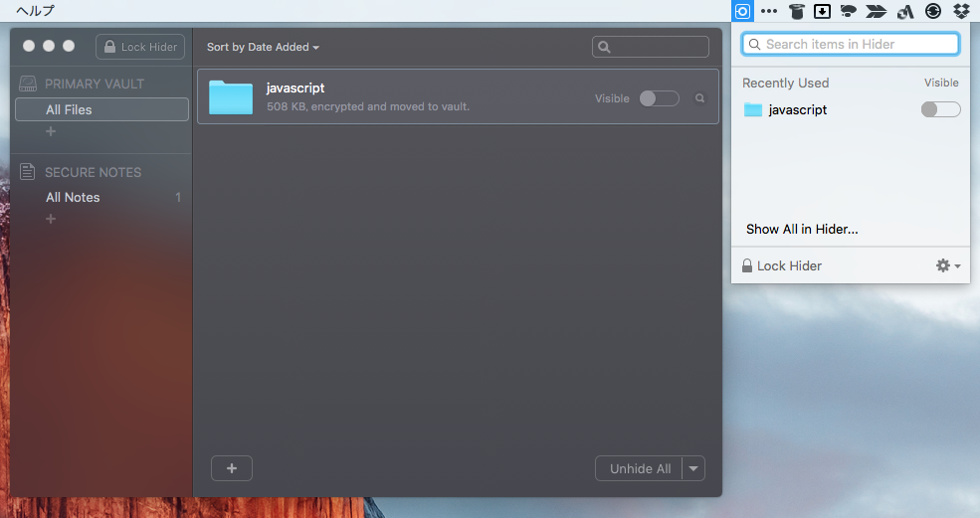
Task: Focus the Search items in Hider field
Action: coord(850,44)
